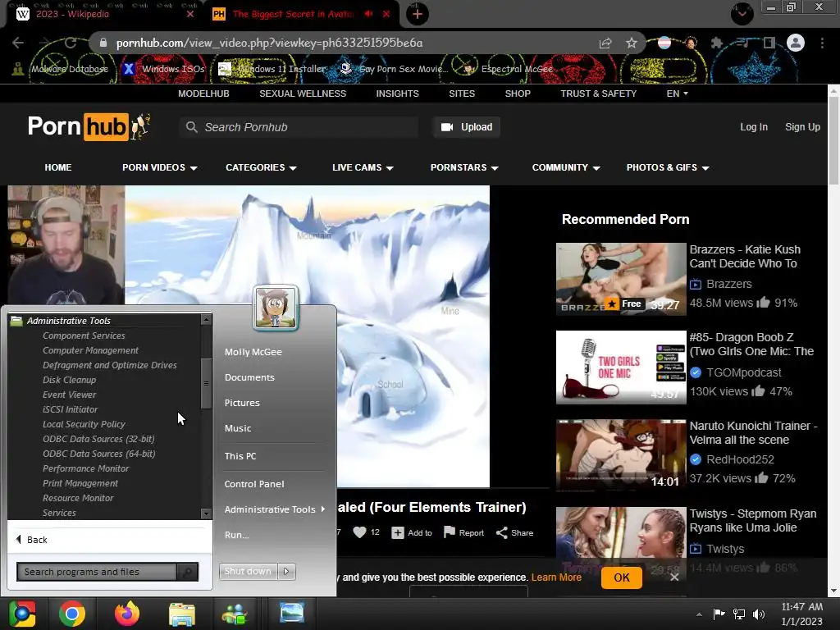Open INSIGHTS in the top bar
The image size is (840, 630).
coord(398,94)
